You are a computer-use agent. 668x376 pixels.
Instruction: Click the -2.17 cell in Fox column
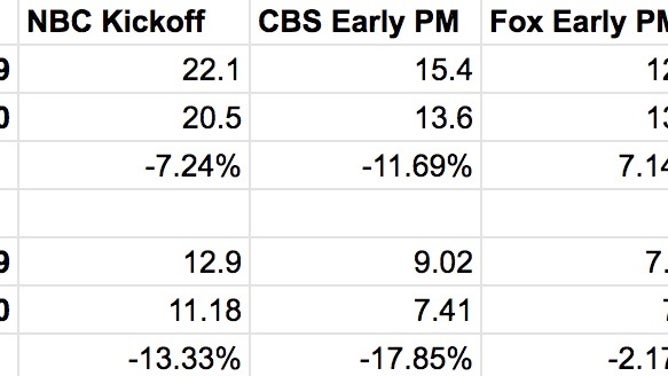pos(575,356)
